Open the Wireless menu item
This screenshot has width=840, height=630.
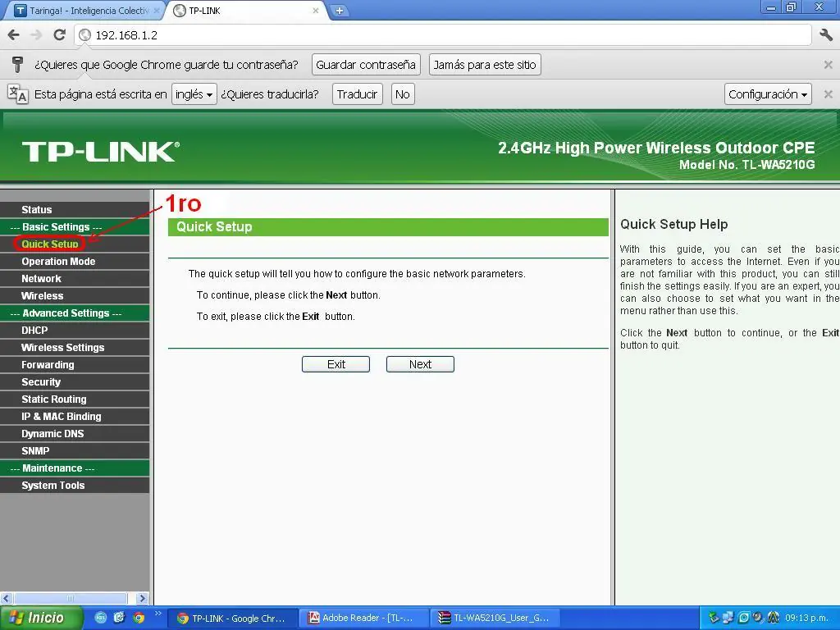75,295
